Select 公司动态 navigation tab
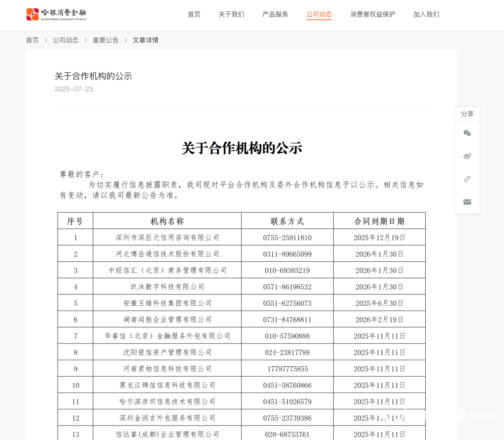504x440 pixels. point(319,14)
